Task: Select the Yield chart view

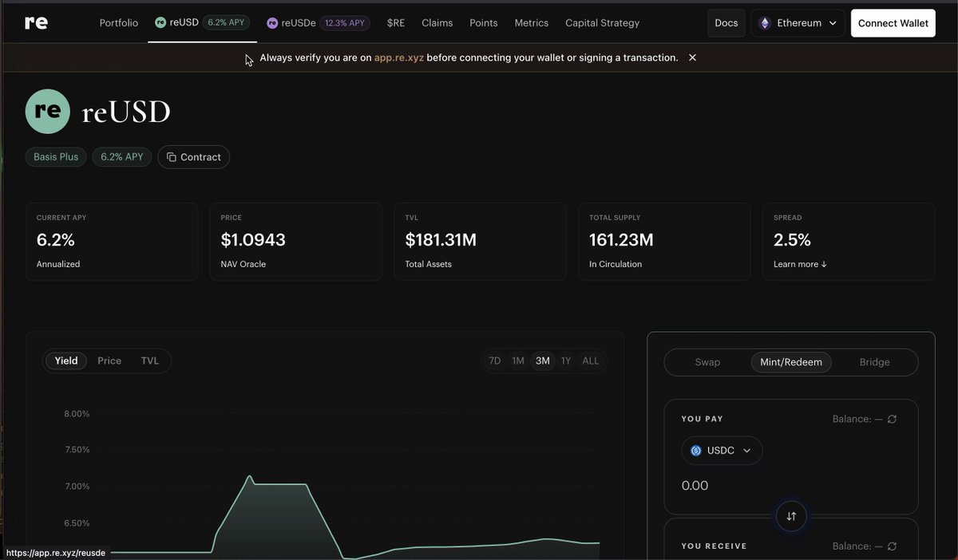Action: pos(66,361)
